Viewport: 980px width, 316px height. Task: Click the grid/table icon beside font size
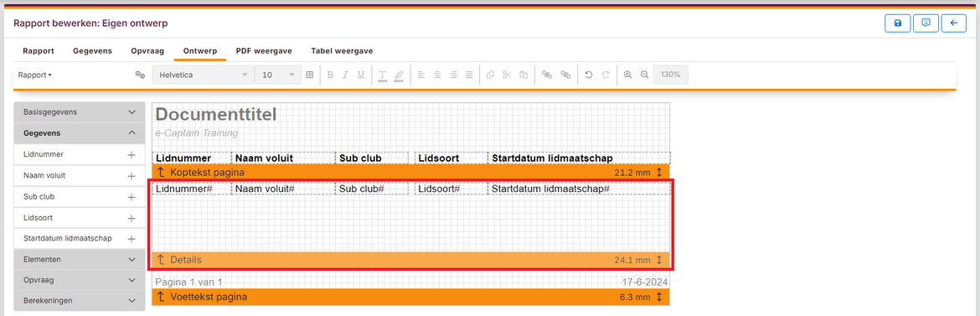(309, 75)
